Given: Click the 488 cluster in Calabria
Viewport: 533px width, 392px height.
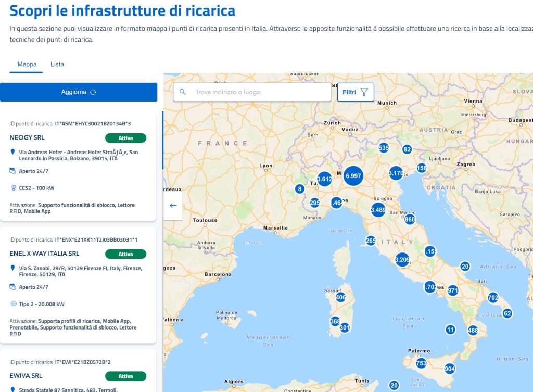Looking at the screenshot, I should [x=473, y=330].
